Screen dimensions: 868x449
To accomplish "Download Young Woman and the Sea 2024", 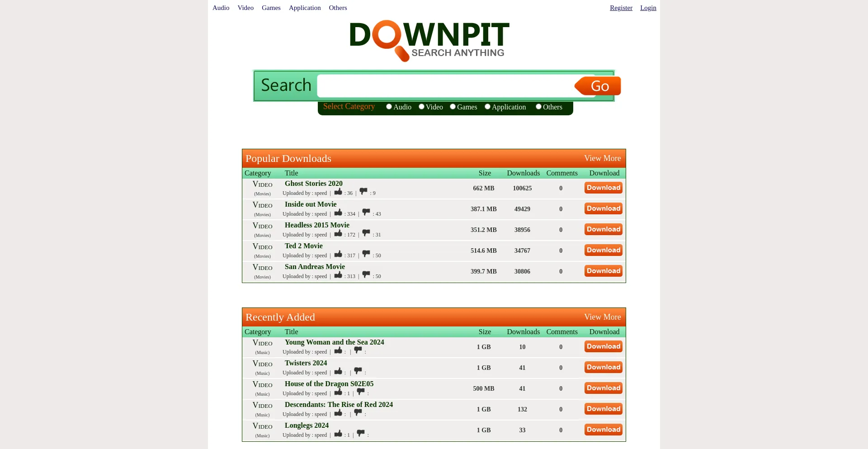I will point(604,346).
